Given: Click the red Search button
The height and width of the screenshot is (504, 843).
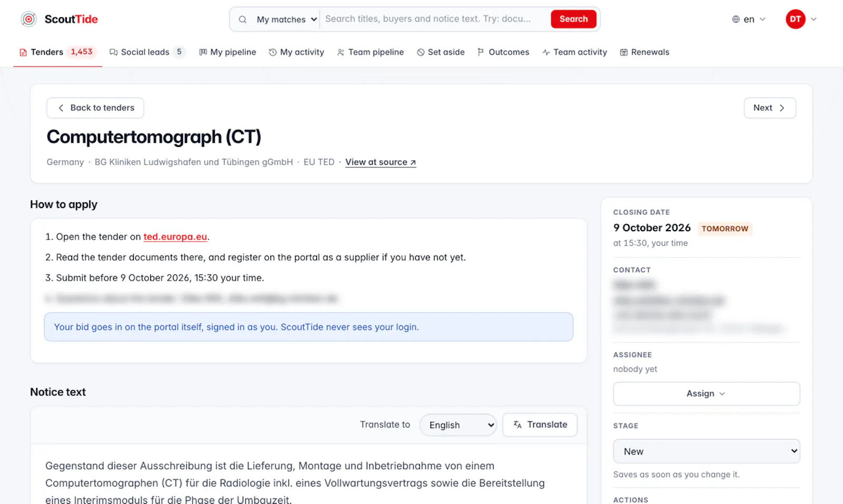Looking at the screenshot, I should (573, 19).
